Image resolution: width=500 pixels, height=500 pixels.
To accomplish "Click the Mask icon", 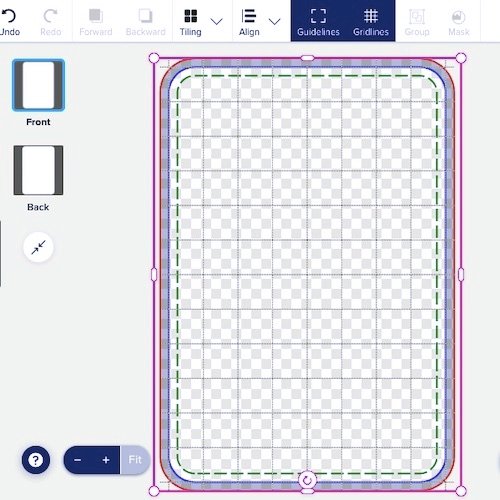I will click(459, 17).
